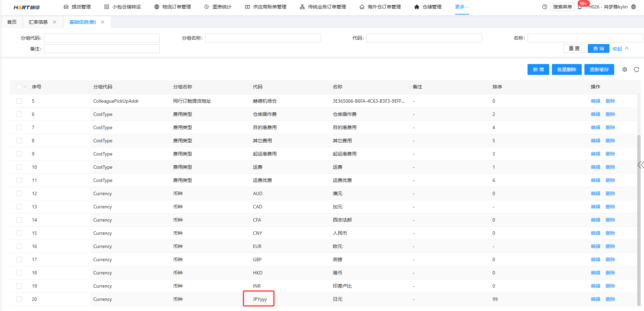Click the refresh table icon
The image size is (644, 311).
point(637,69)
